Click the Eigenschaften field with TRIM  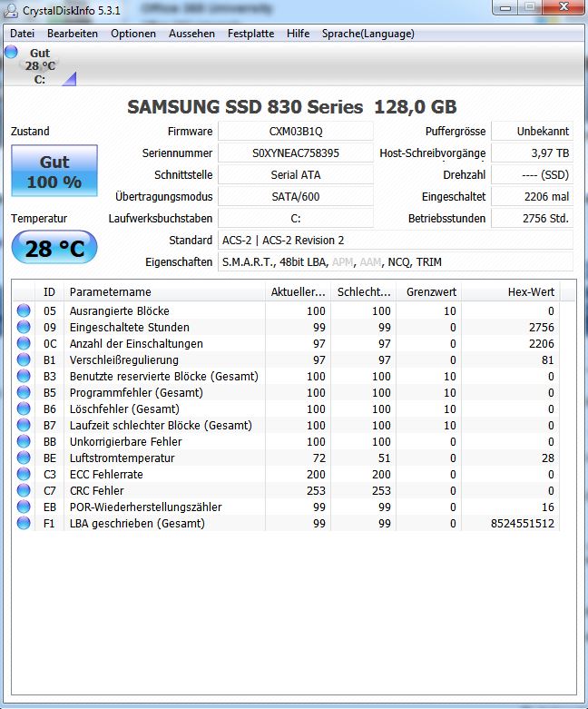click(396, 261)
